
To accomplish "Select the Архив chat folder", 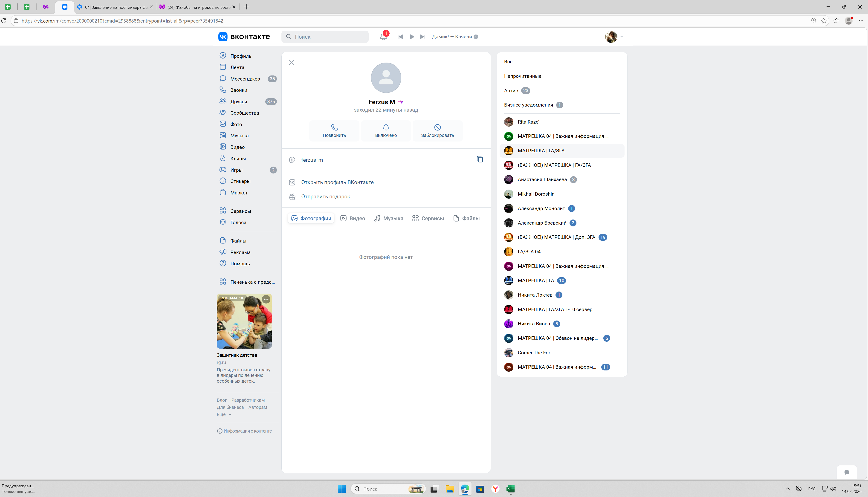I will [511, 90].
